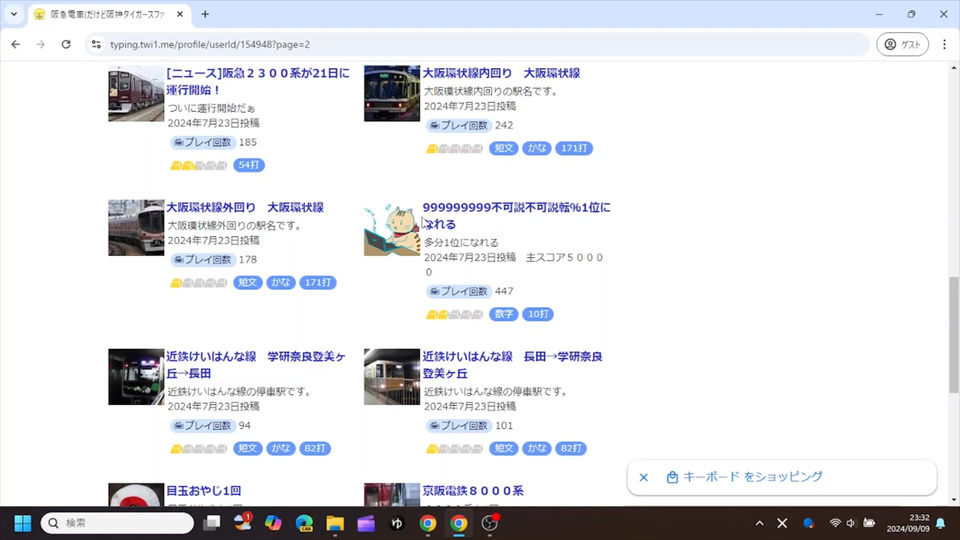
Task: Open 近鉄けいはんな線 長田→学研奈良登美ヶ丘 link
Action: pyautogui.click(x=512, y=365)
